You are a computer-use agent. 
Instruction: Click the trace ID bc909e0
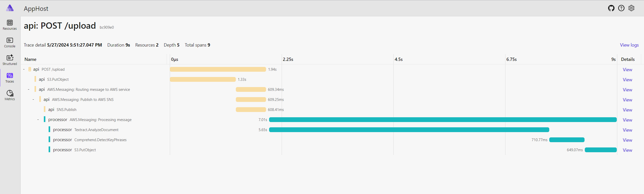point(107,27)
